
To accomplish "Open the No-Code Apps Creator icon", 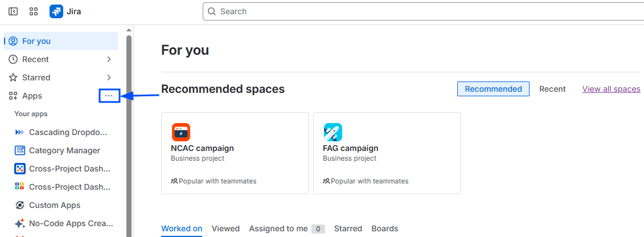I will (20, 223).
